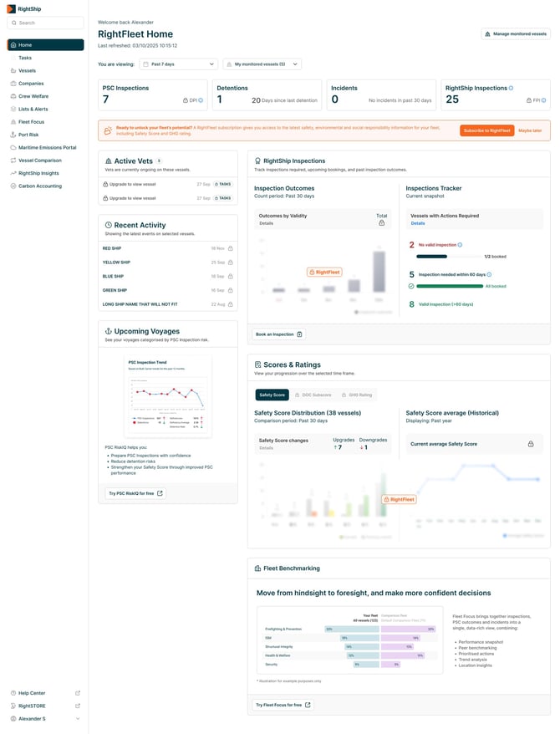Click the Carbon Accounting sidebar icon
The width and height of the screenshot is (560, 734).
(13, 186)
